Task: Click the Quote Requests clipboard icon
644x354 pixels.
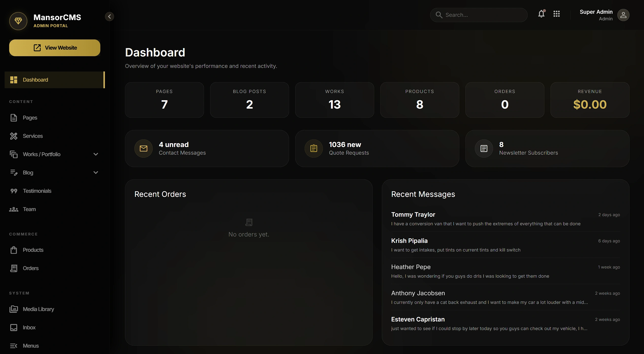Action: pos(314,149)
